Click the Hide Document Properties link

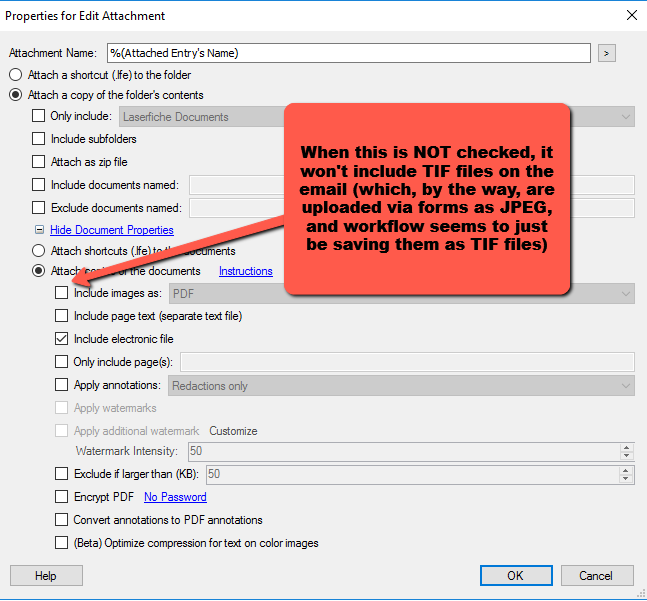coord(112,230)
